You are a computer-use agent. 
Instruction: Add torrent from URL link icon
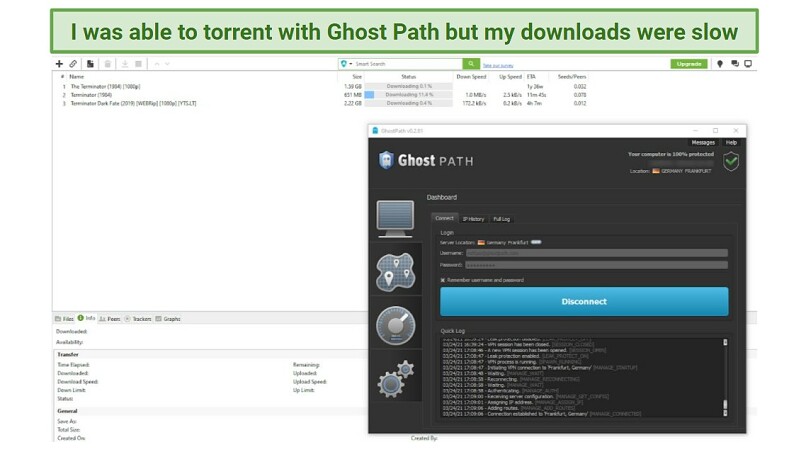click(73, 64)
